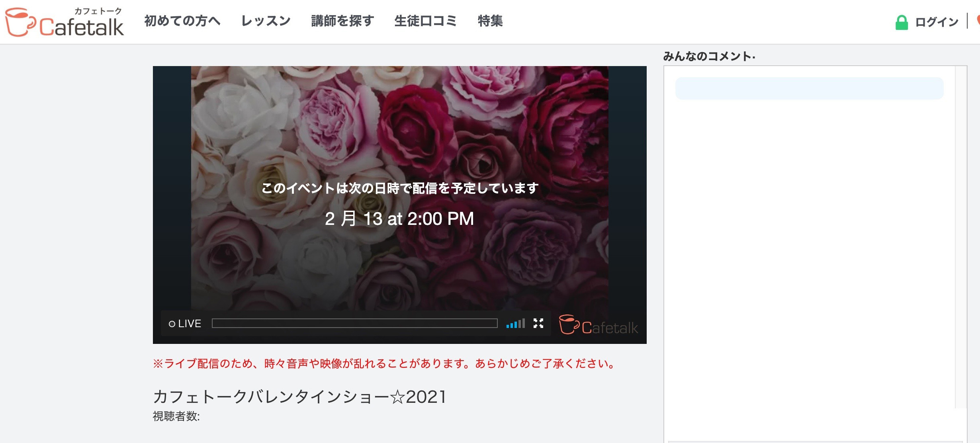
Task: Click the カフェトークバレンタインショー☆2021 title
Action: tap(299, 396)
